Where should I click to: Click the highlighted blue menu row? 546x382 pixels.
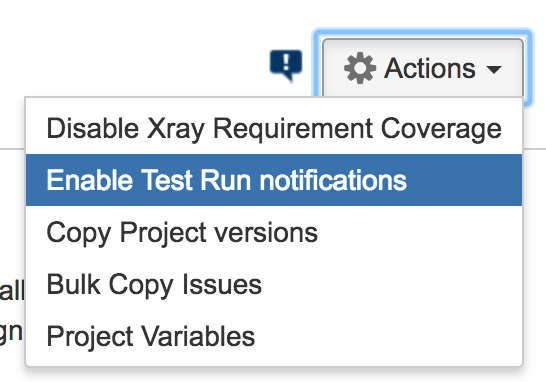pos(274,180)
